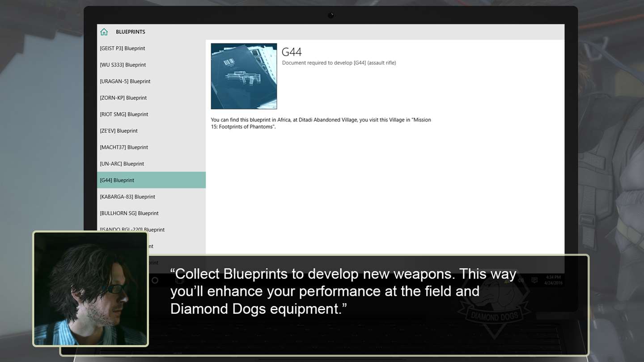Open the Action Center taskbar icon
644x362 pixels.
[534, 280]
